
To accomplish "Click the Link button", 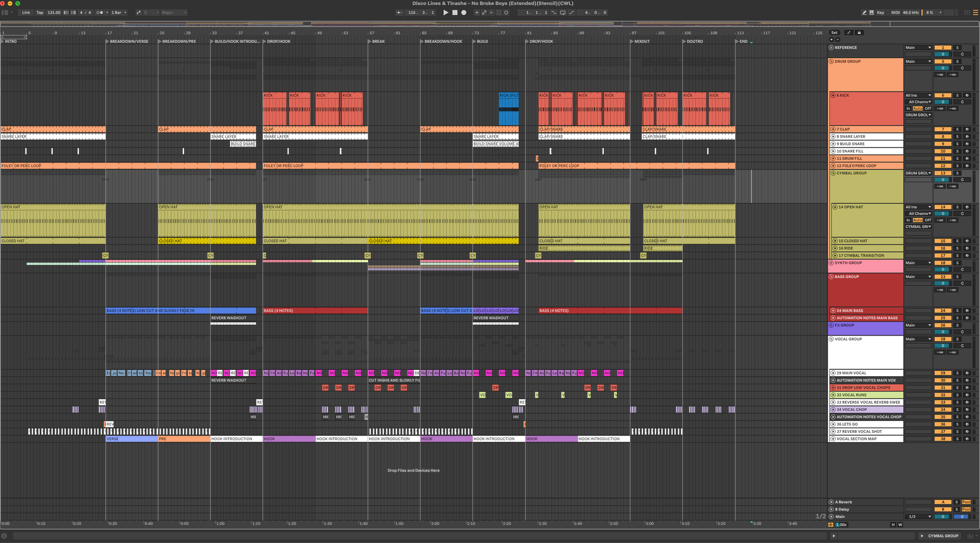I will pos(26,13).
